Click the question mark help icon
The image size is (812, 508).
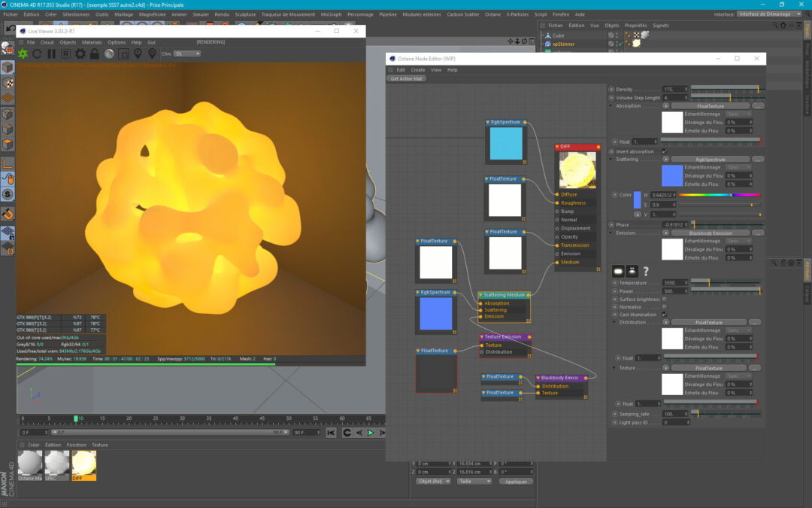click(645, 271)
